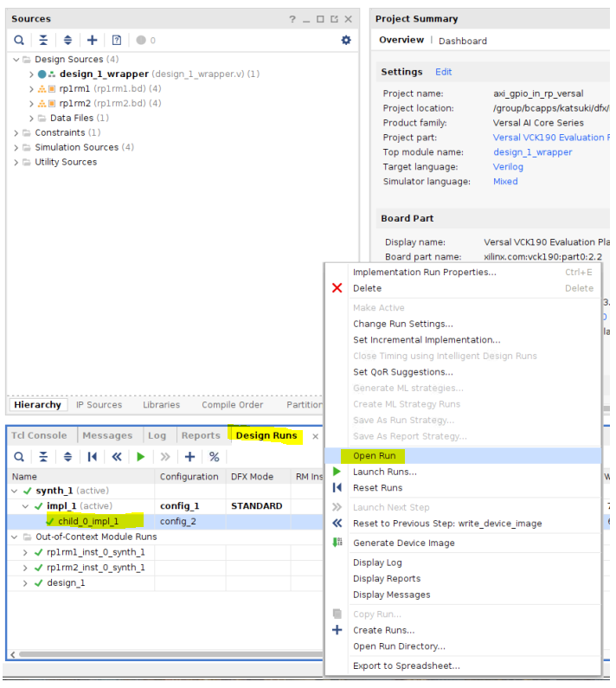Create runs with plus toolbar icon
Image resolution: width=616 pixels, height=688 pixels.
tap(190, 457)
